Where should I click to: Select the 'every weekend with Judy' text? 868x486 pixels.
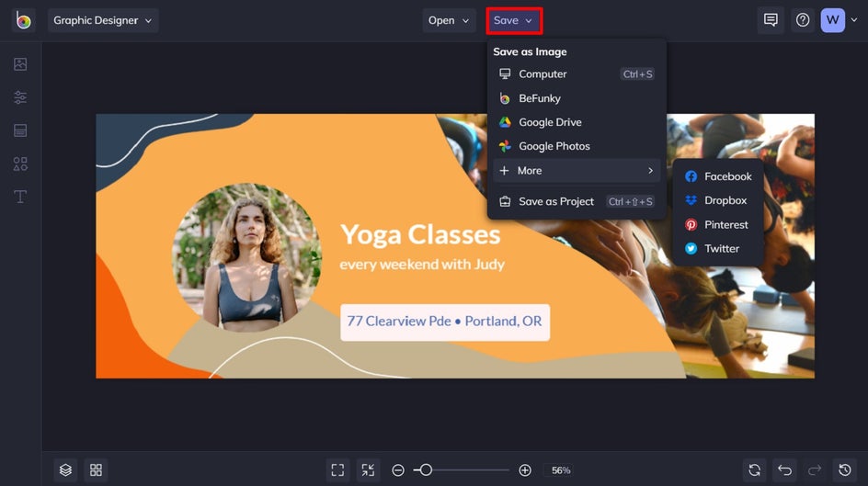click(422, 265)
